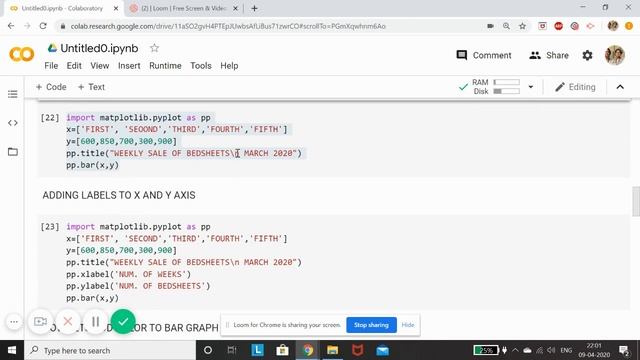Click the notebook vertical scrollbar

pyautogui.click(x=636, y=201)
